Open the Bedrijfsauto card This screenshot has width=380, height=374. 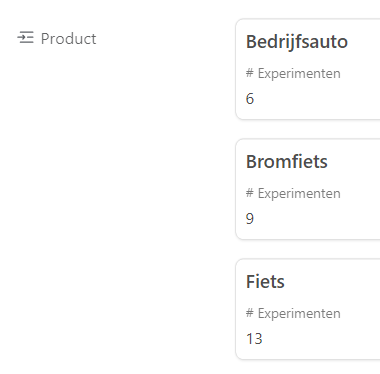coord(308,69)
